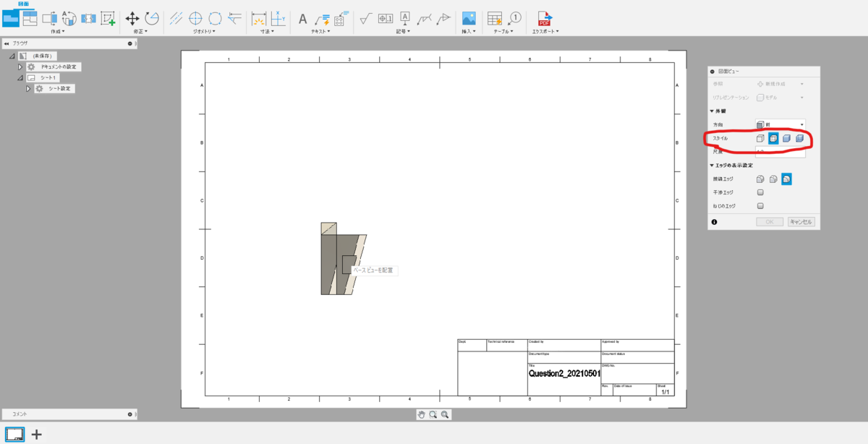Screen dimensions: 868x444
Task: Click the Zoom Window navigation icon
Action: point(433,414)
